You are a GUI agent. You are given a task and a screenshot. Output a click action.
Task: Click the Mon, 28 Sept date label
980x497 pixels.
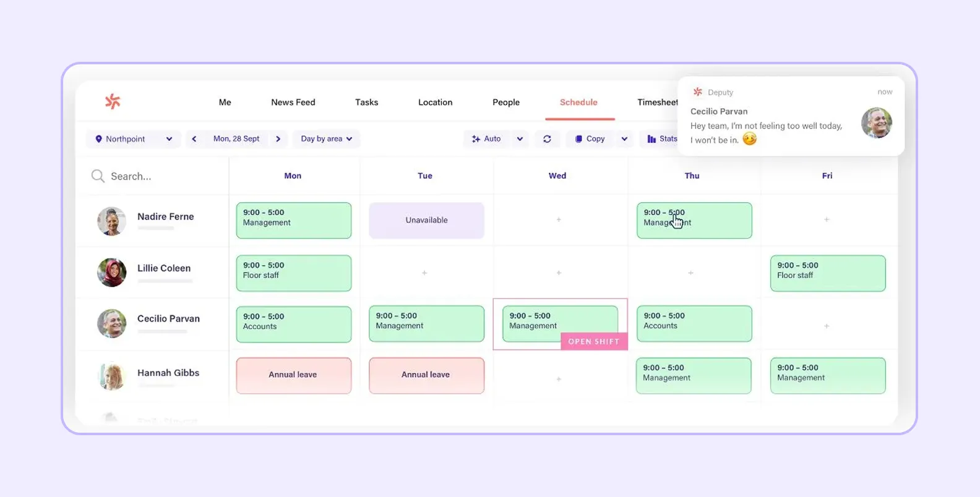click(236, 139)
